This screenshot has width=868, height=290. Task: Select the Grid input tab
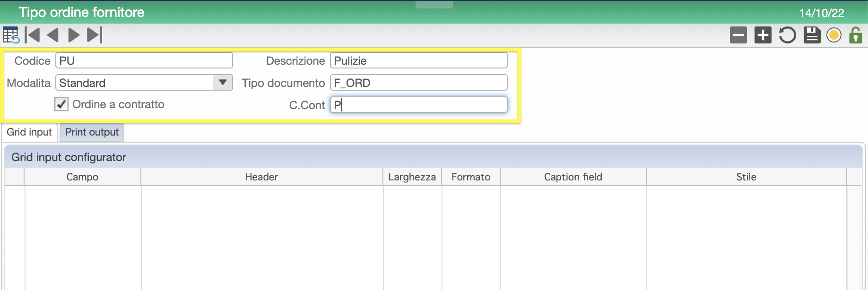coord(29,132)
